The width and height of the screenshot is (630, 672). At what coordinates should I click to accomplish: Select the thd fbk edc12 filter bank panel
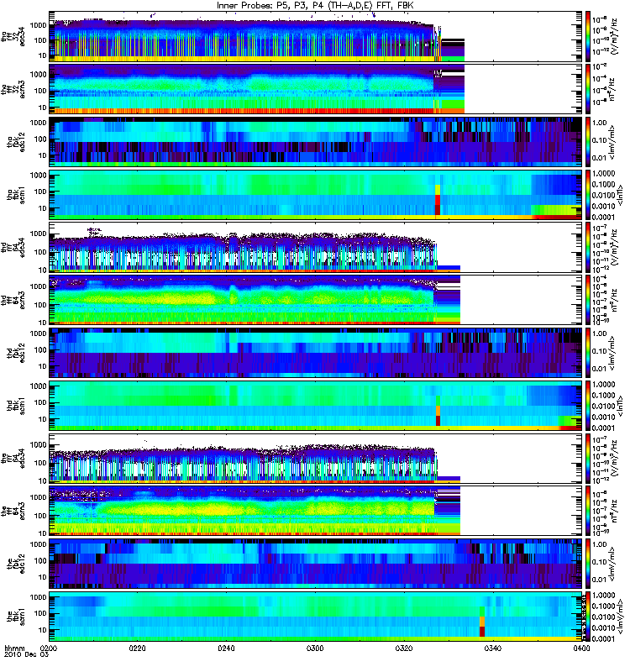(x=316, y=353)
